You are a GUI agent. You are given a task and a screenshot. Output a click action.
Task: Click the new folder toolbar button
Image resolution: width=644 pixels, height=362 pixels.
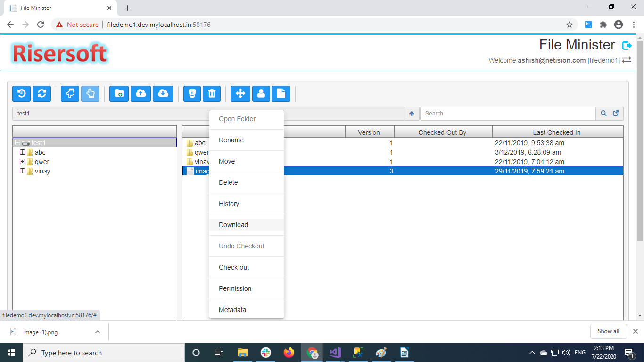pos(119,94)
